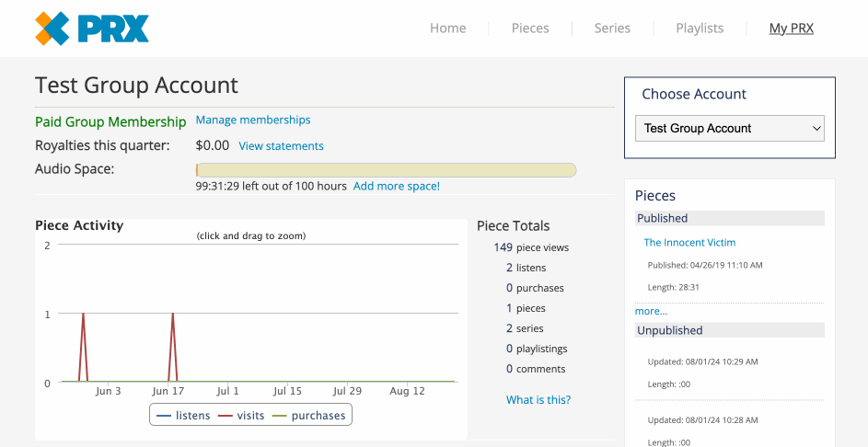The height and width of the screenshot is (447, 868).
Task: Click the Piece Activity chart title
Action: [x=79, y=225]
